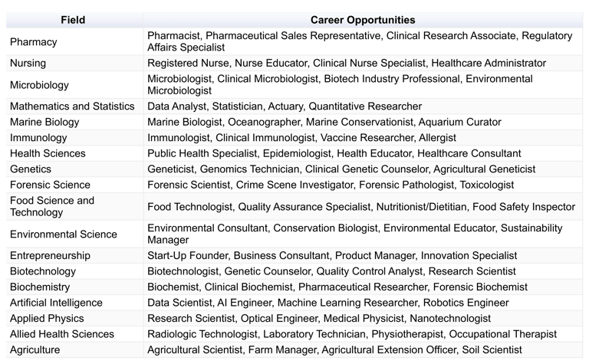Click the Forensic Science row label

click(50, 185)
